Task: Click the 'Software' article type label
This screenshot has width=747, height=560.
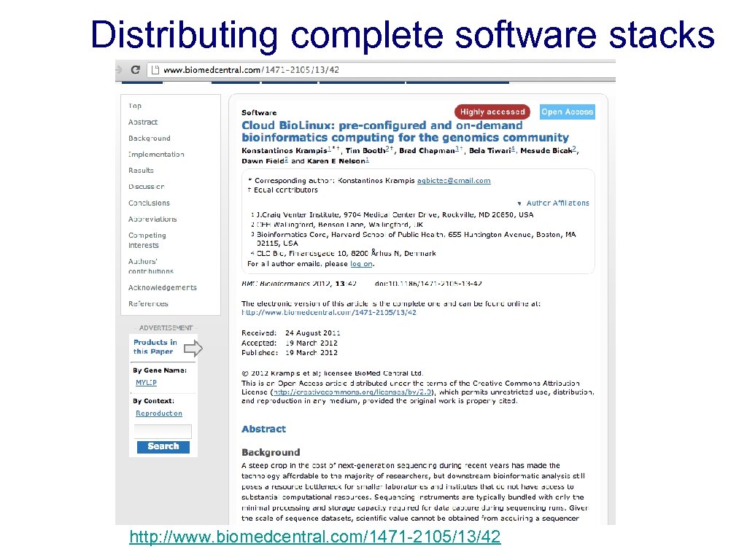Action: coord(259,113)
